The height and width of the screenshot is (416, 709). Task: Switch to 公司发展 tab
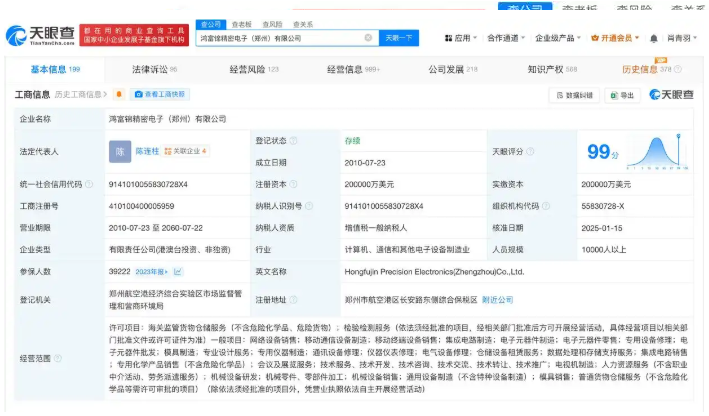(x=453, y=69)
